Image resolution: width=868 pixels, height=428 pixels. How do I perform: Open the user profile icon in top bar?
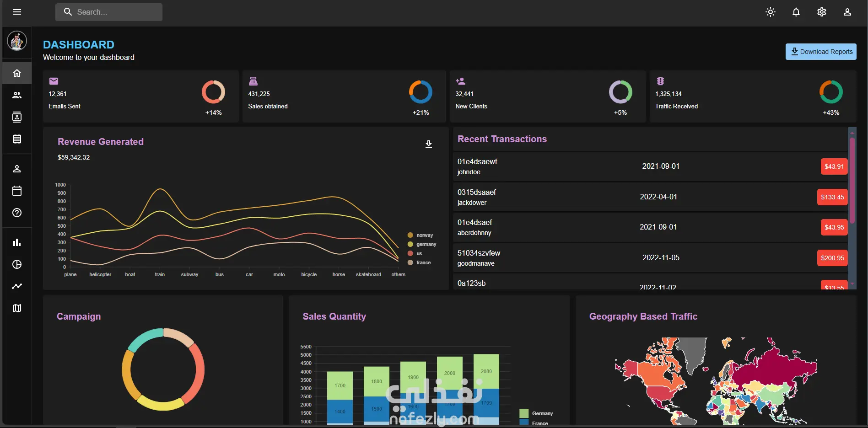847,12
